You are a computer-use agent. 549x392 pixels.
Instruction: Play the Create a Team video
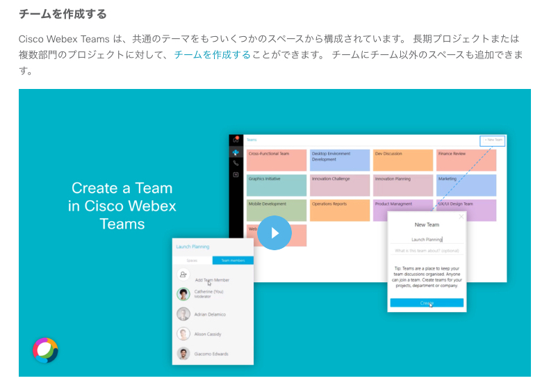click(274, 233)
